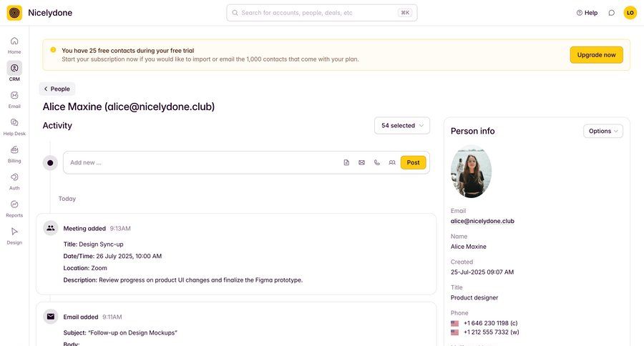644x346 pixels.
Task: Click the Nicelydone brand name
Action: click(x=50, y=13)
